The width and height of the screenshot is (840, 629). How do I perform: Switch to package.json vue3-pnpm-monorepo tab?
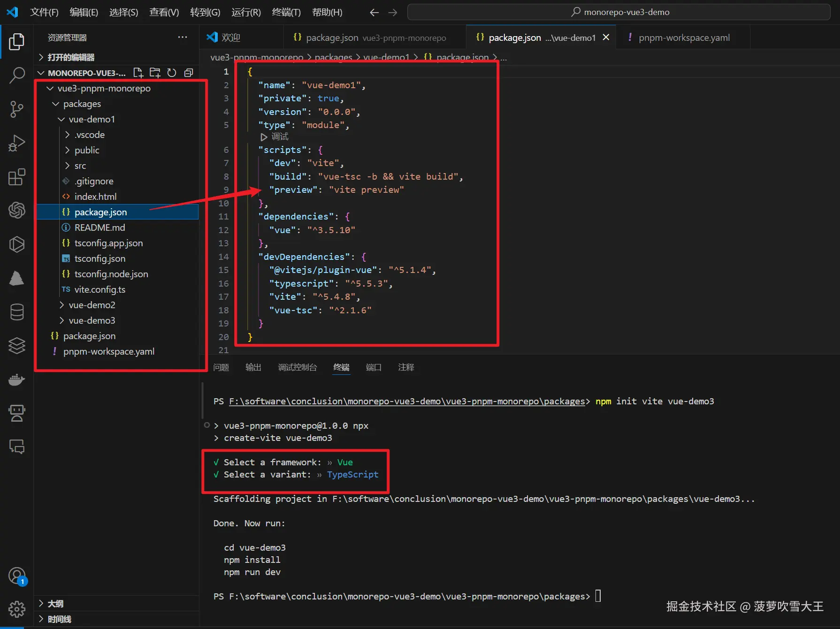click(375, 38)
